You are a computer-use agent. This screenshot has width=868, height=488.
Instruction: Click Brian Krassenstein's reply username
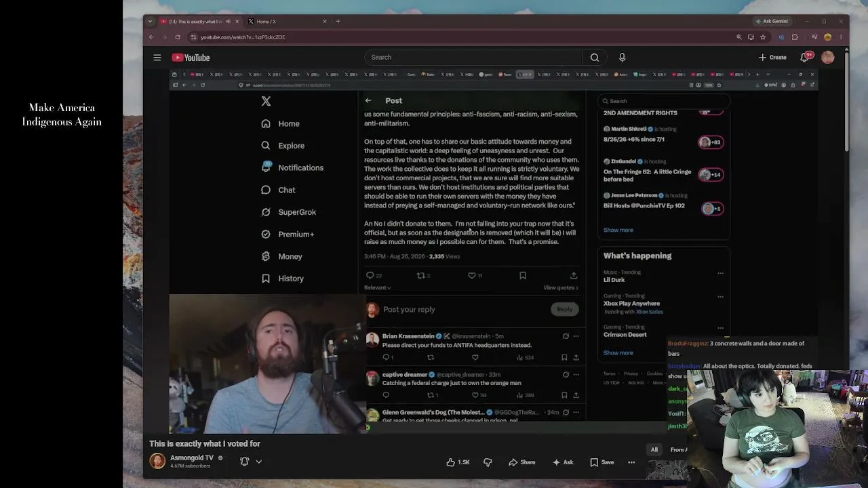(408, 336)
